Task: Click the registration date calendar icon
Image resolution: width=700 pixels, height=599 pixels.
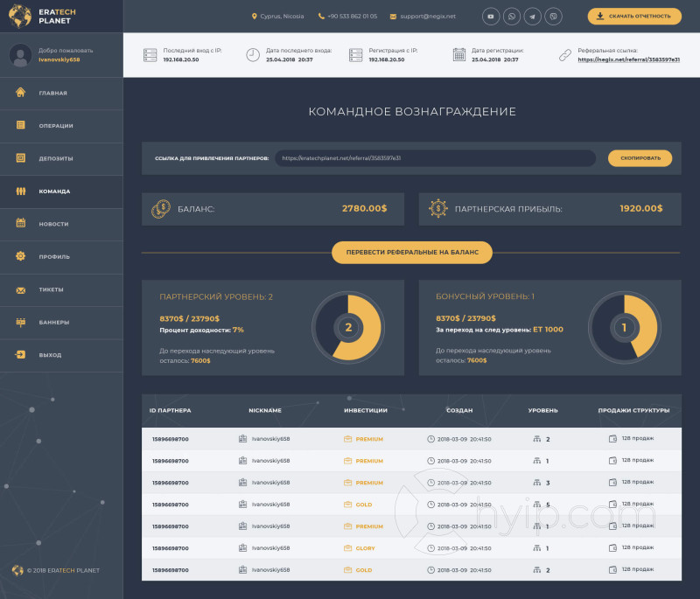Action: 458,55
